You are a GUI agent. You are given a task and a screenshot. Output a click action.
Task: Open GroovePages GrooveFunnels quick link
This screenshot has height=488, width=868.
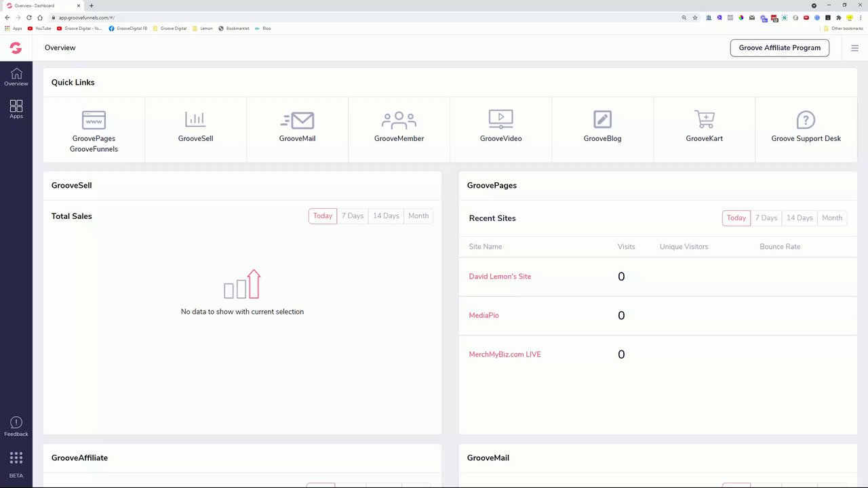(94, 130)
